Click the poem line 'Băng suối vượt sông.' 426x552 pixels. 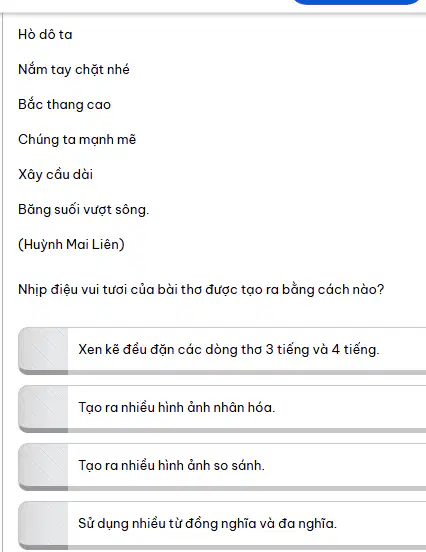[x=84, y=210]
